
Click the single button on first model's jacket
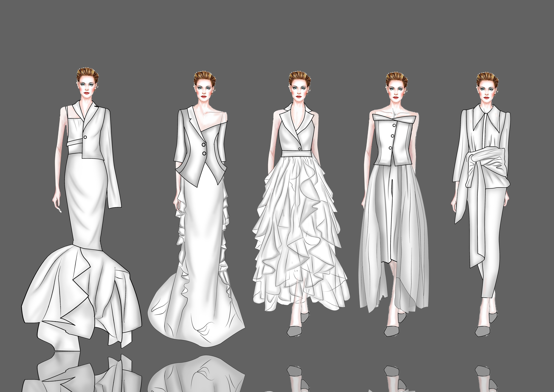[85, 137]
